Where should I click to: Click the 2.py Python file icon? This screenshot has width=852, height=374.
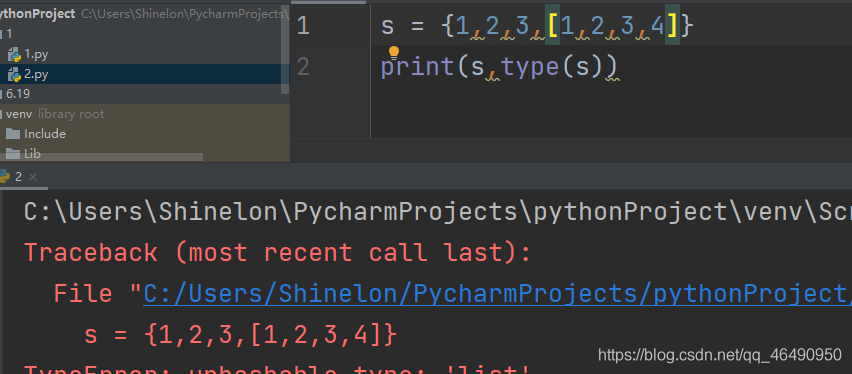(14, 74)
